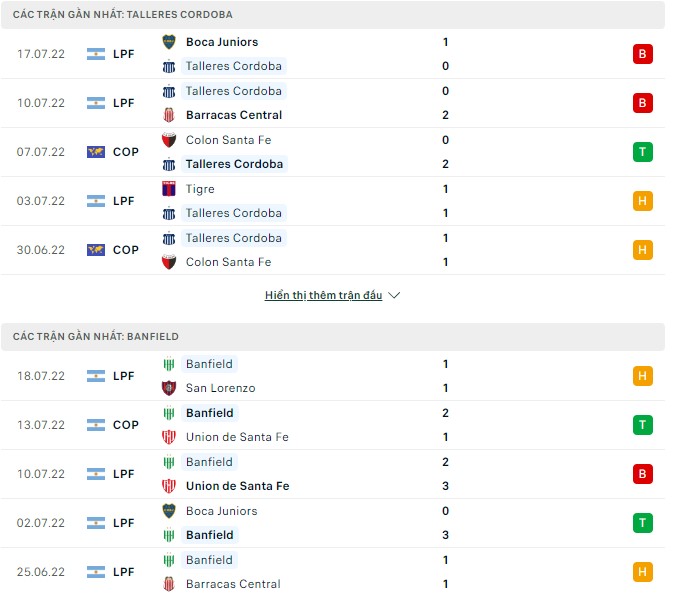Expand more matches with Hiển thị thêm trận đấu
The image size is (675, 594).
coord(323,296)
